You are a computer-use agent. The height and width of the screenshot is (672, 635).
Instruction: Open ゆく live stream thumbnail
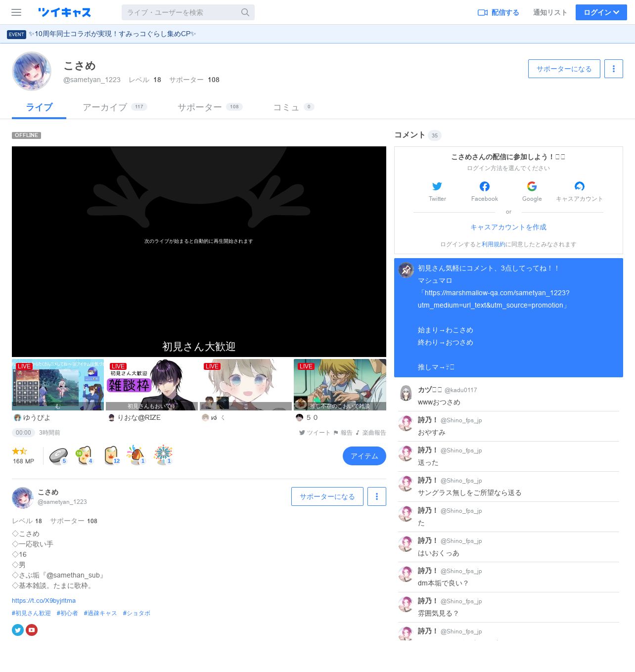246,385
